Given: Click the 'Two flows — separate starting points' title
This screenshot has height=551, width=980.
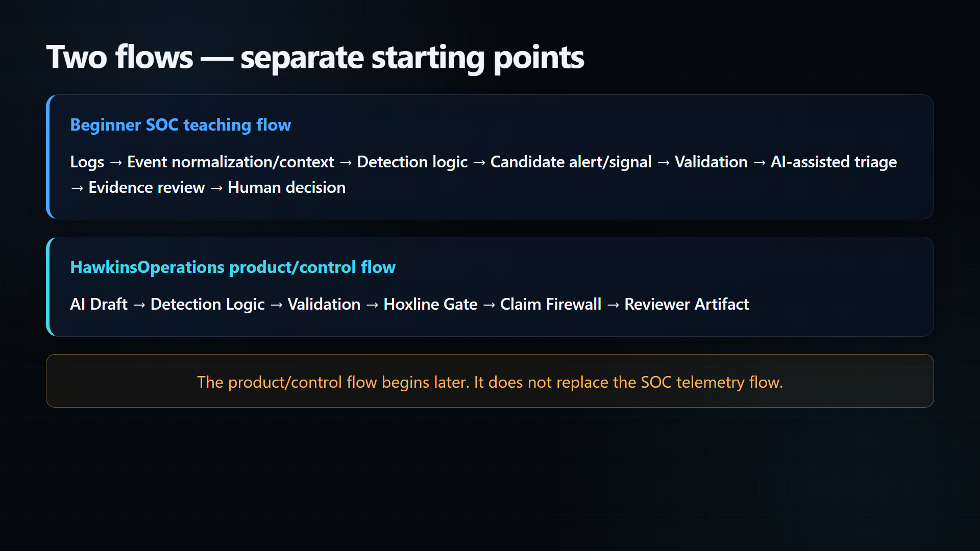Looking at the screenshot, I should [315, 57].
